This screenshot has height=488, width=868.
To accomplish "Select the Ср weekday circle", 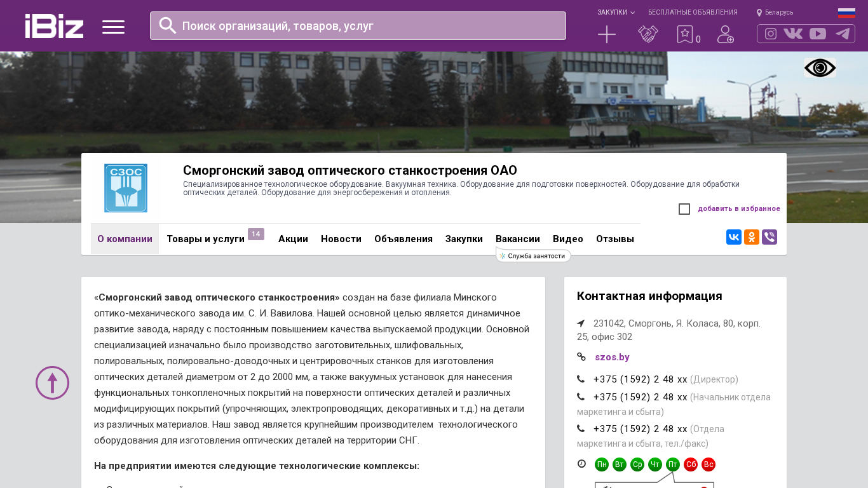I will click(637, 464).
